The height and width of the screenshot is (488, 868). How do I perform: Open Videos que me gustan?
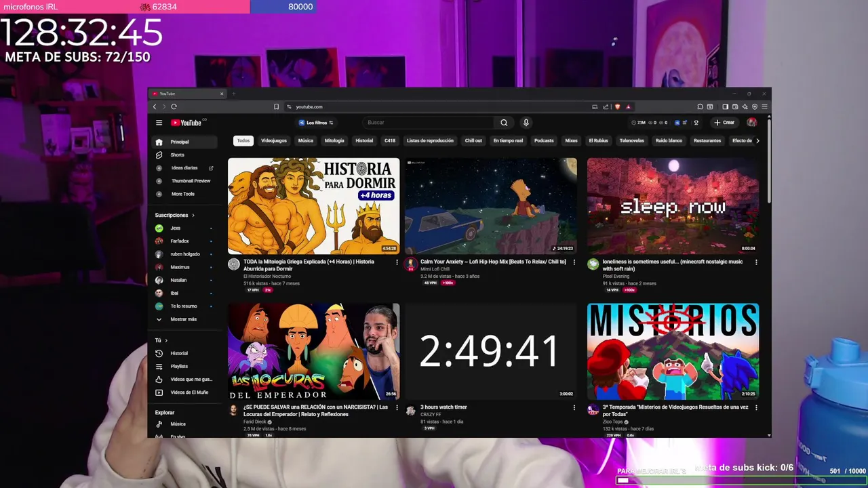click(x=185, y=380)
